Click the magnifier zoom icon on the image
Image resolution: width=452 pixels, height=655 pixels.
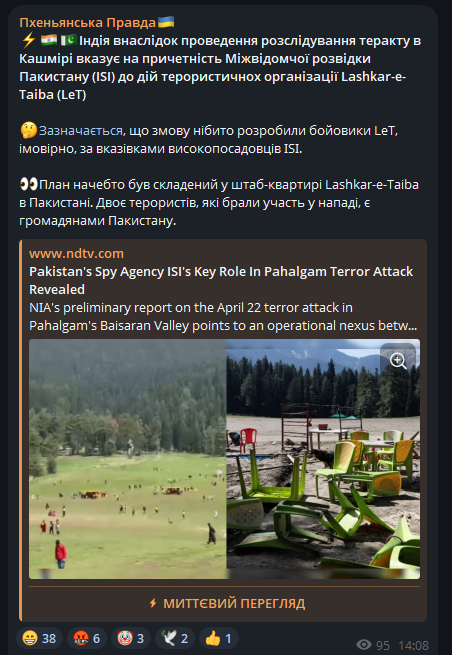tap(398, 361)
